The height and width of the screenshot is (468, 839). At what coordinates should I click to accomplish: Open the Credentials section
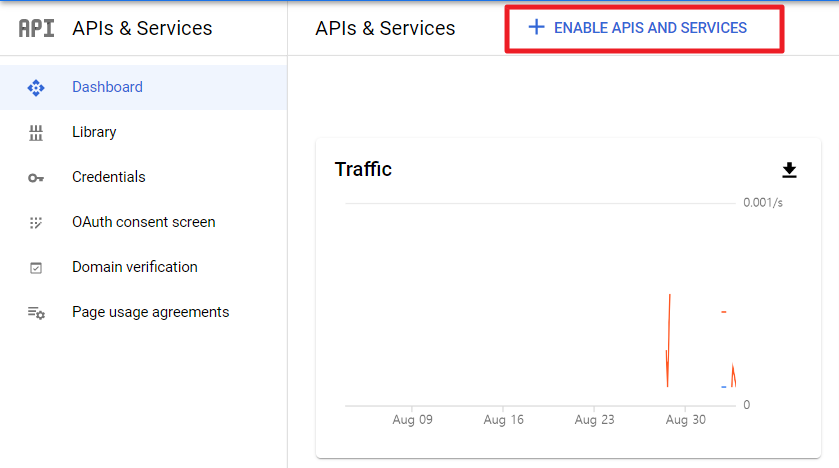click(108, 177)
